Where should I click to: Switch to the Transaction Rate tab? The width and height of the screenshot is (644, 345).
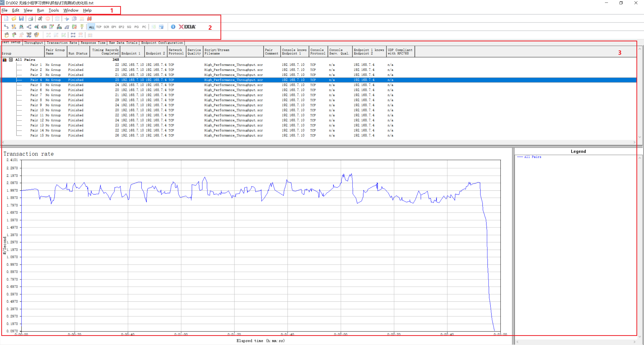[x=62, y=43]
